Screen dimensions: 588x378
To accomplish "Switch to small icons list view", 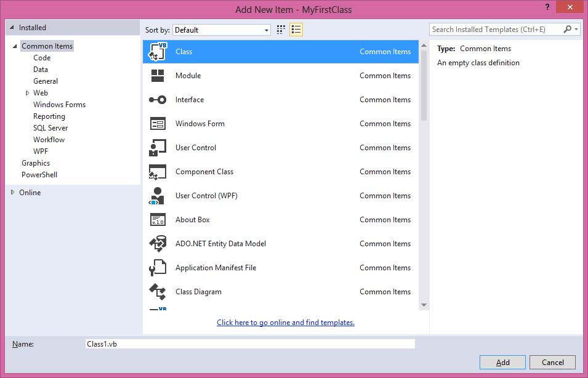I will click(296, 30).
